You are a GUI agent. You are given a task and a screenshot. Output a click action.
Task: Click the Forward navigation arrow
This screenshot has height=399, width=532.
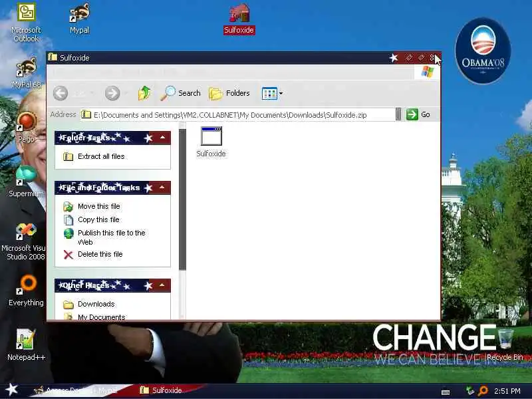(x=112, y=93)
